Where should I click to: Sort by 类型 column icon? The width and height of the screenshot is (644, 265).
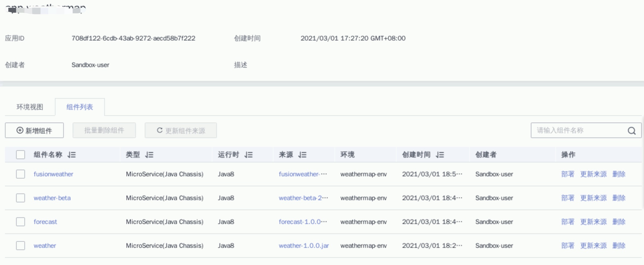click(x=149, y=155)
